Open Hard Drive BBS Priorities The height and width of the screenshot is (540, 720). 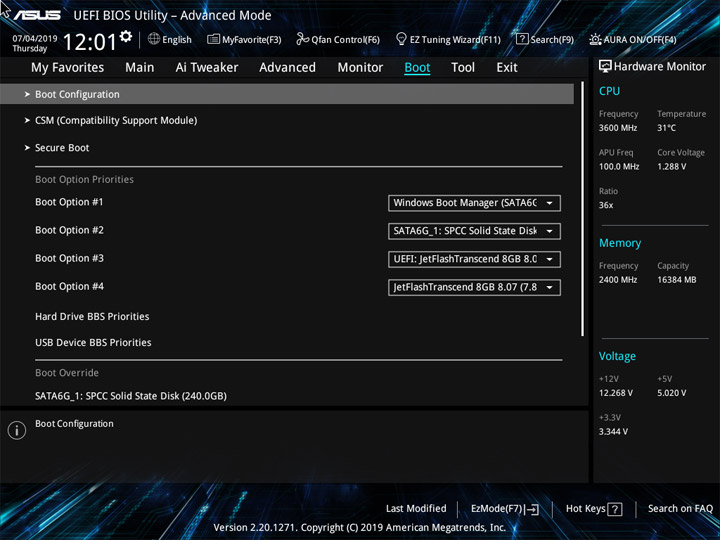click(92, 316)
